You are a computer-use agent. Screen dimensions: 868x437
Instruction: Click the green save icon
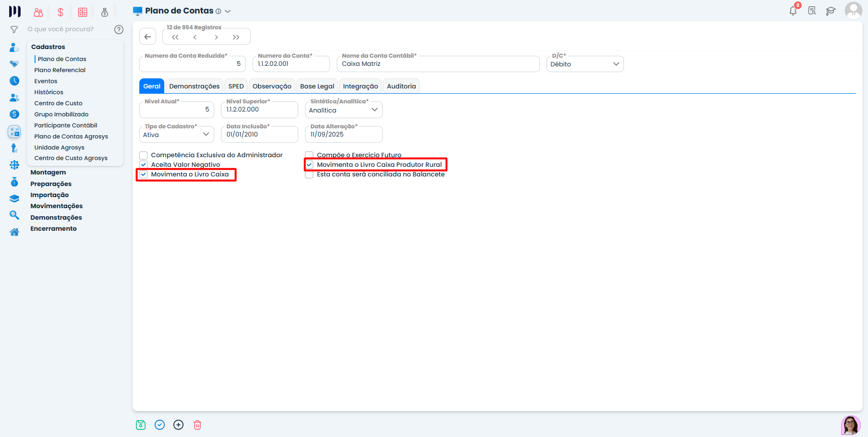(141, 425)
